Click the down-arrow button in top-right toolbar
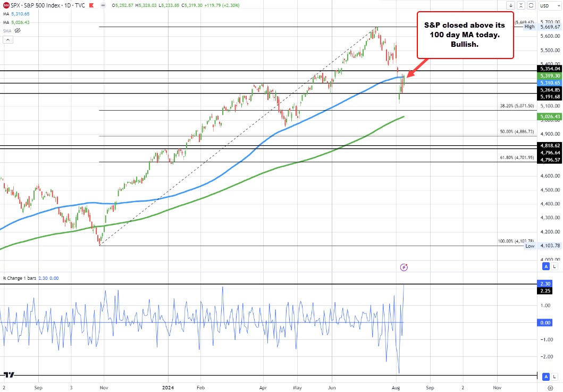 (510, 5)
